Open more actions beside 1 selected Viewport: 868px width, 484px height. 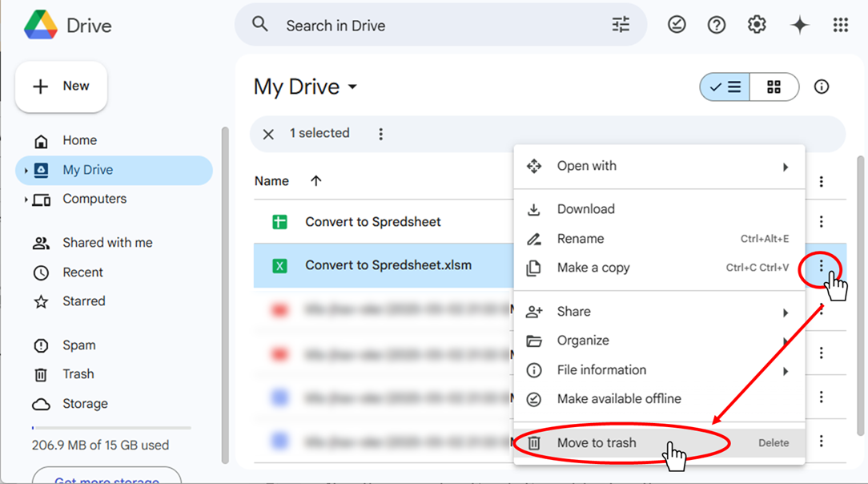coord(380,134)
